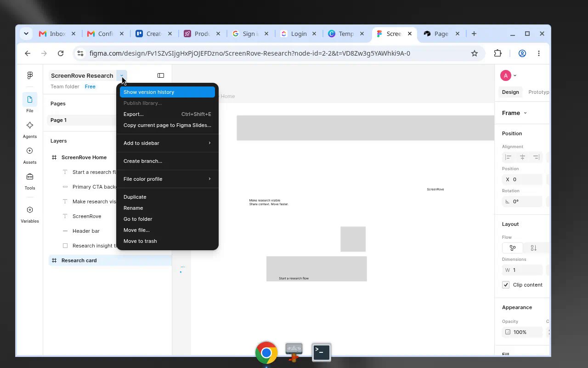Choose Move to trash
This screenshot has height=368, width=588.
[167, 241]
